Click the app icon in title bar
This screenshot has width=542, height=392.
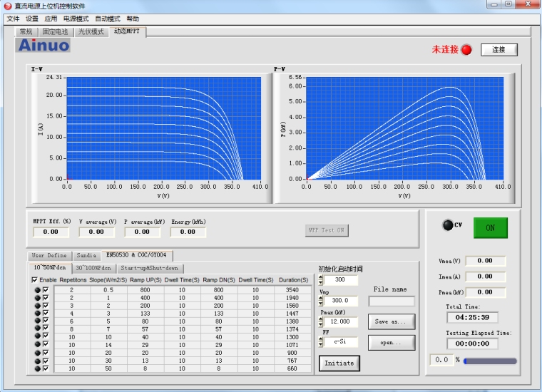point(7,5)
